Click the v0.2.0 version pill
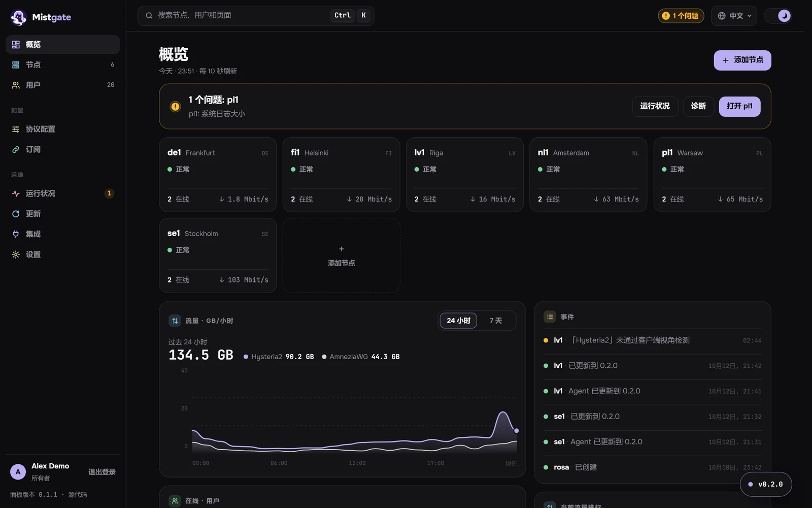The height and width of the screenshot is (508, 812). coord(766,484)
